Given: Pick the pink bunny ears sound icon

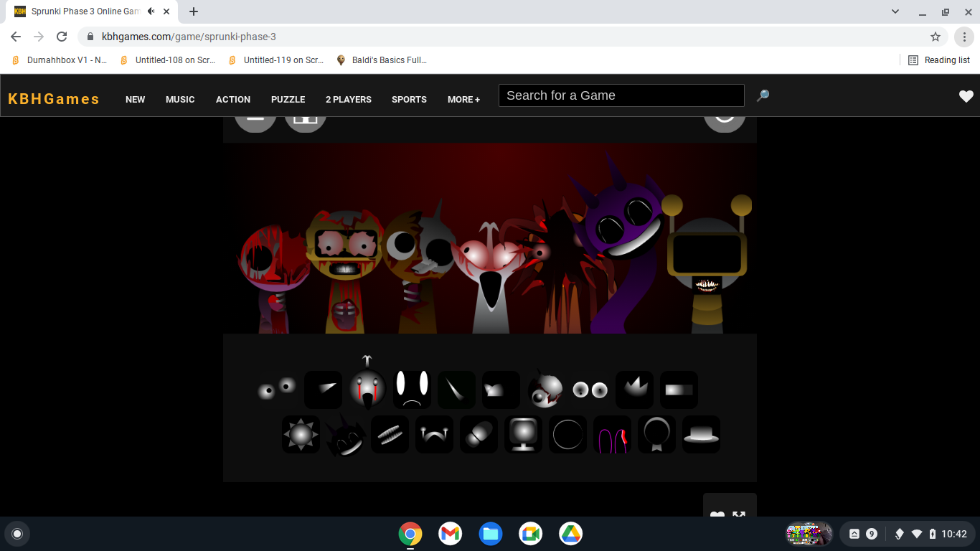Looking at the screenshot, I should click(612, 434).
